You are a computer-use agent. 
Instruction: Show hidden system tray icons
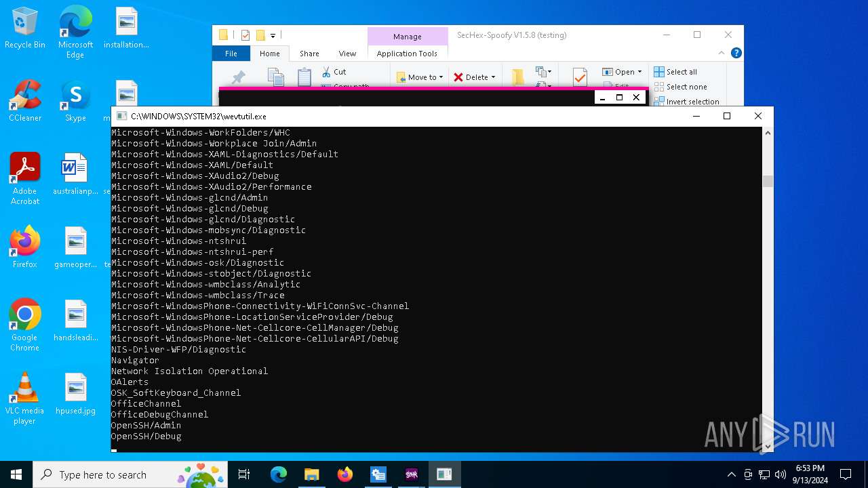coord(731,474)
